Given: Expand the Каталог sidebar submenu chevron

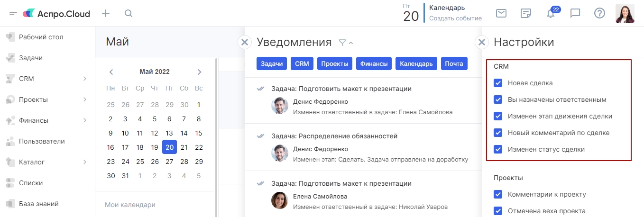Looking at the screenshot, I should tap(84, 162).
